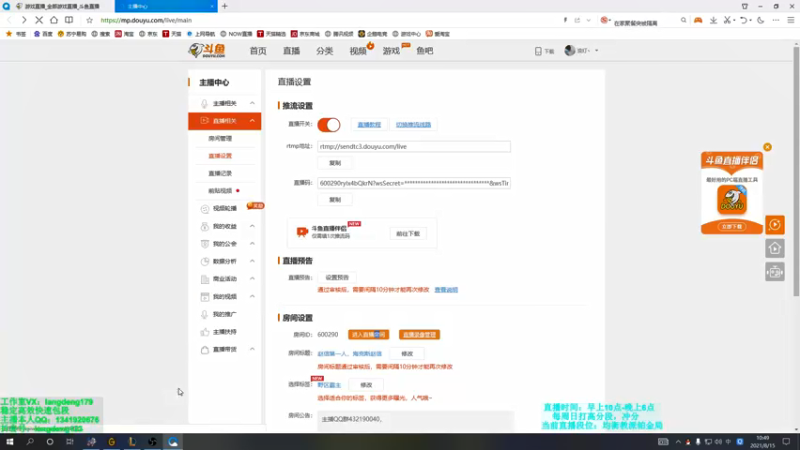
Task: Click the 视频轮播 sidebar icon
Action: [x=205, y=209]
